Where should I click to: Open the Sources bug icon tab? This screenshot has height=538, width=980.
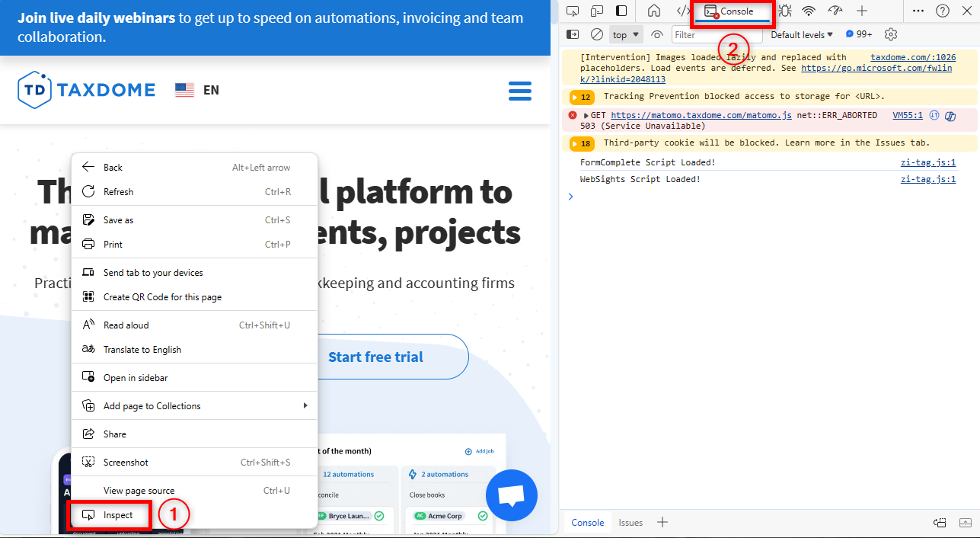[x=786, y=11]
